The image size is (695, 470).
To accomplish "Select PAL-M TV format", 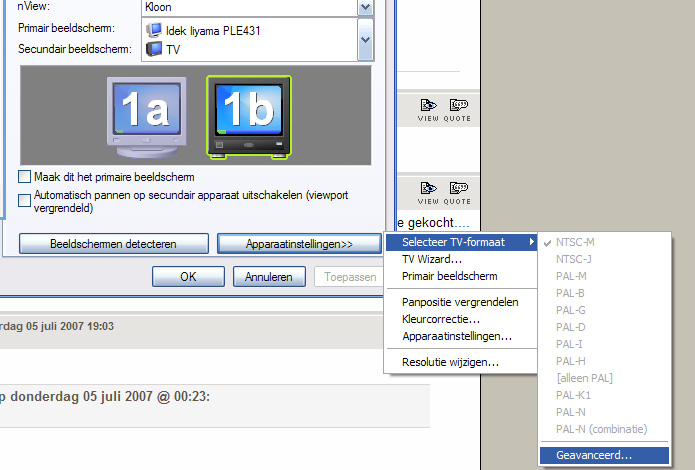I will [605, 276].
